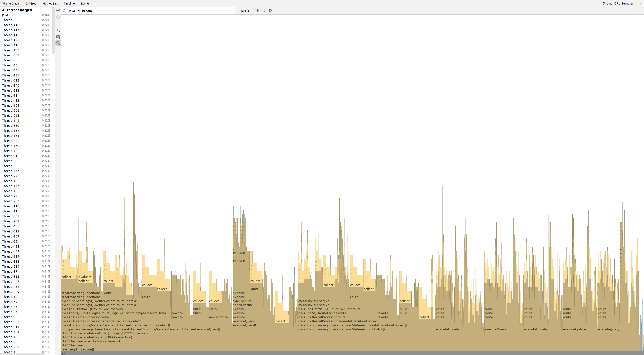Select Thread-418 in the thread list

(x=10, y=25)
